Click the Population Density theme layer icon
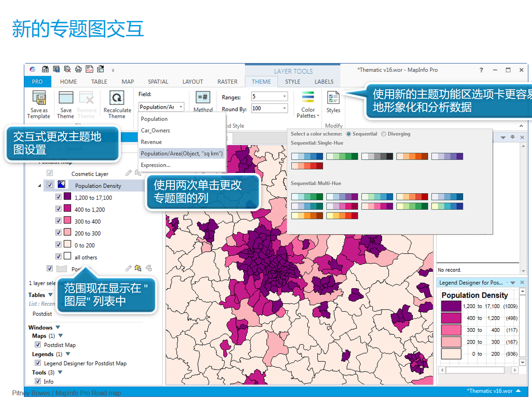Image resolution: width=532 pixels, height=403 pixels. pos(61,184)
